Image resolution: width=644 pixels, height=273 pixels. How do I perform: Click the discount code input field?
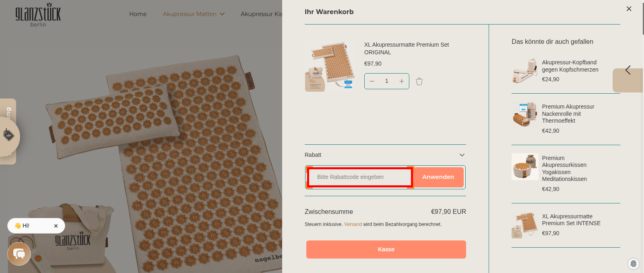[x=359, y=177]
